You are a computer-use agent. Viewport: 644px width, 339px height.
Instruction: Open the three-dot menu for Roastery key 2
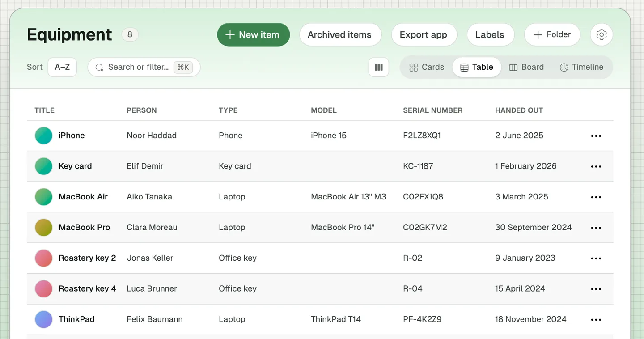pyautogui.click(x=596, y=258)
